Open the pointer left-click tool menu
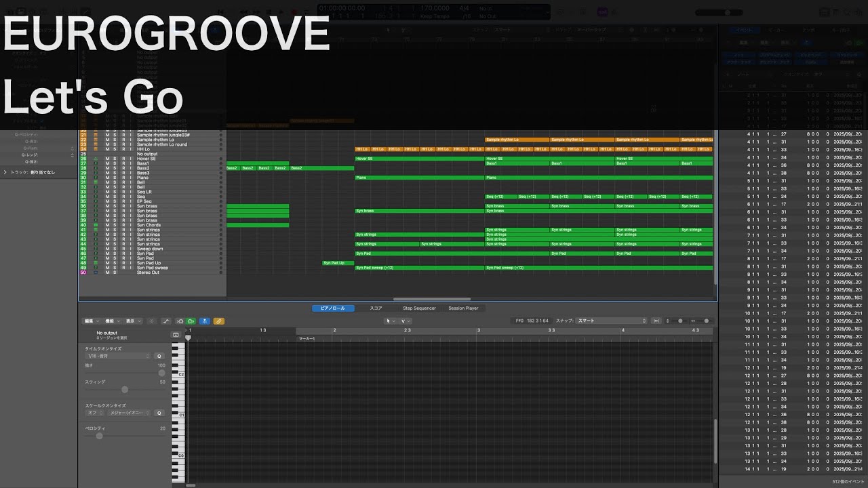The image size is (868, 488). click(391, 321)
